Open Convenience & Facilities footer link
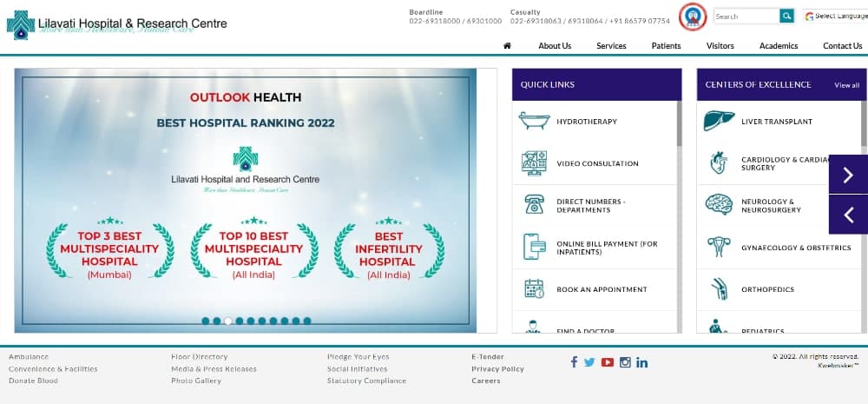 click(53, 368)
